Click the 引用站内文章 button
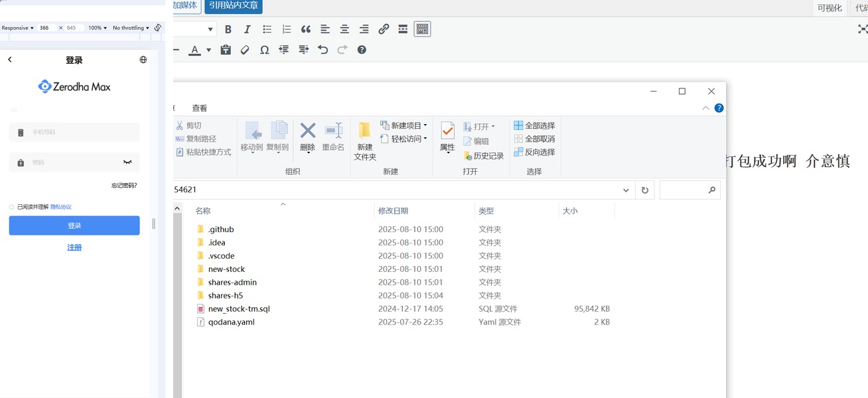868x398 pixels. pyautogui.click(x=233, y=6)
